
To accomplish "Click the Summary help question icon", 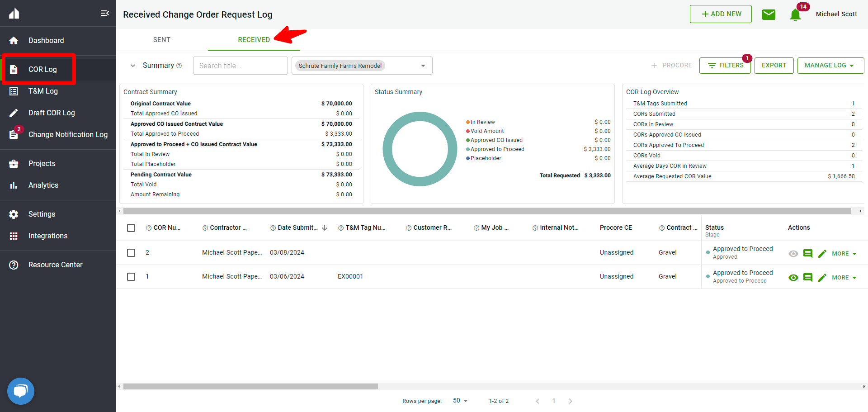I will coord(179,66).
